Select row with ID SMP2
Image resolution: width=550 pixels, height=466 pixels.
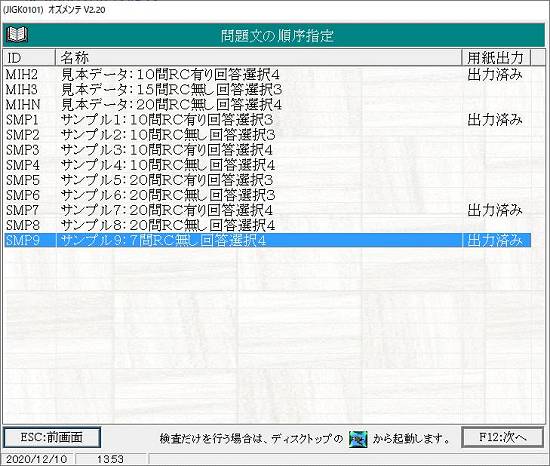pyautogui.click(x=267, y=135)
